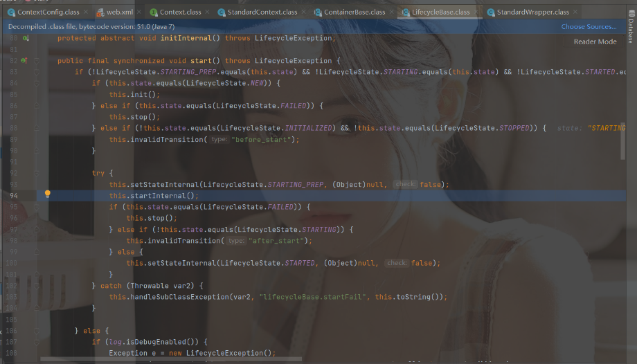The image size is (637, 364).
Task: Click the class icon on StandardContext.class tab
Action: pyautogui.click(x=222, y=12)
